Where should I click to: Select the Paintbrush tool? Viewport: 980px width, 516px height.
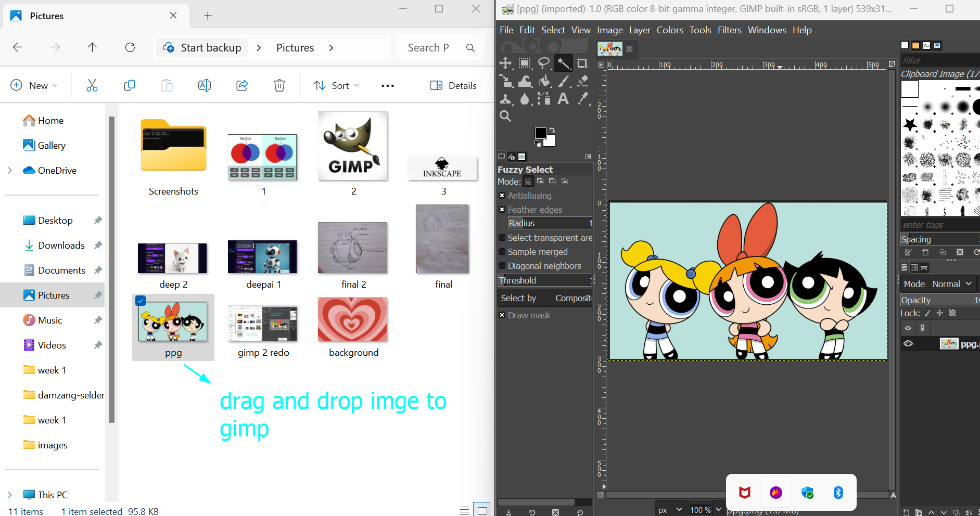563,81
